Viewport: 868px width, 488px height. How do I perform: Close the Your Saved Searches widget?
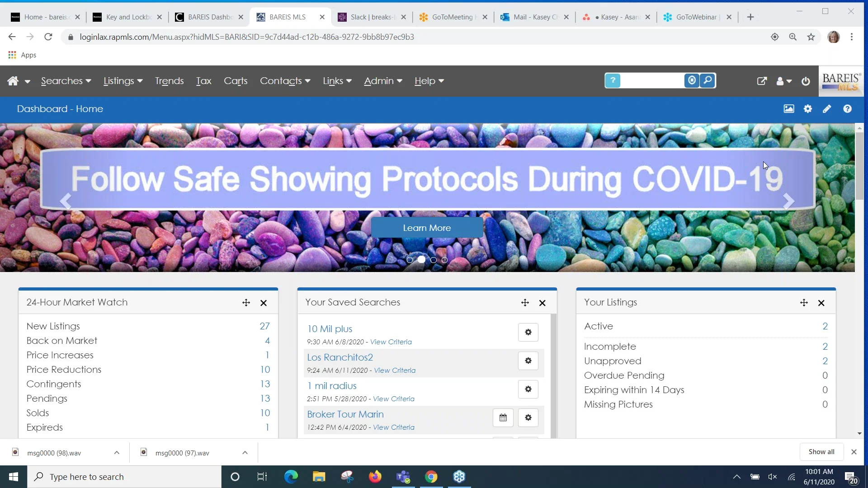coord(542,303)
